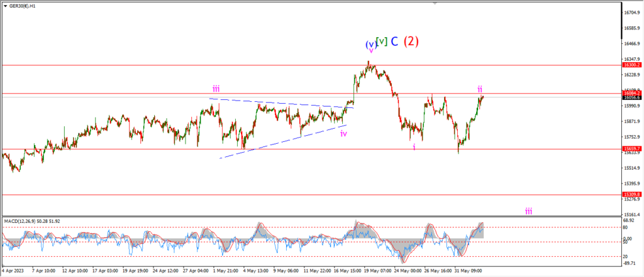
Task: Click the 16300.2 red price tag
Action: pyautogui.click(x=631, y=65)
